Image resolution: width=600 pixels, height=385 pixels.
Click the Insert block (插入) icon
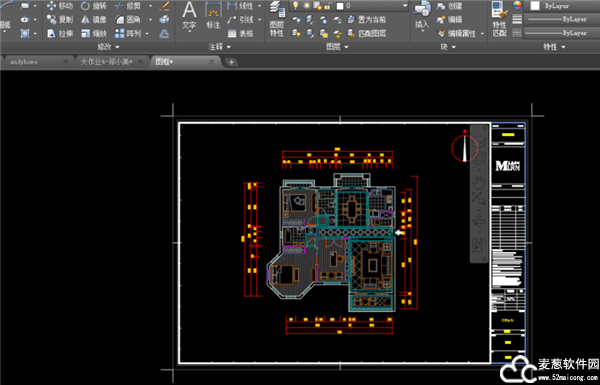pyautogui.click(x=422, y=16)
